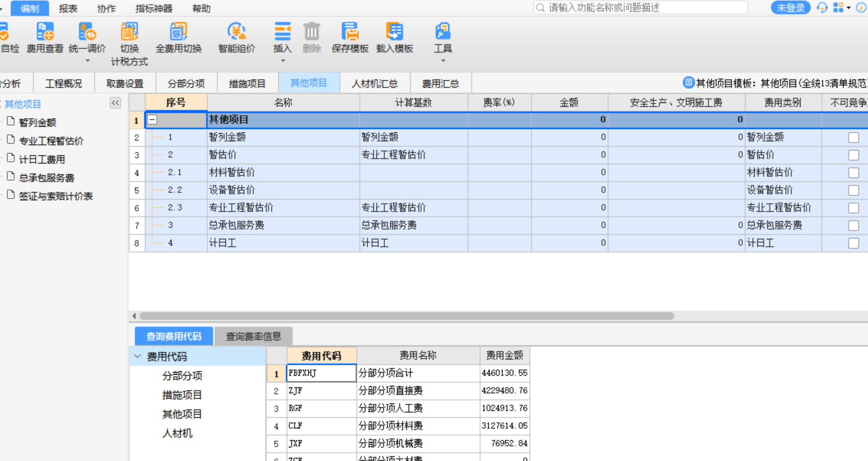Click the document icon beside 总承包服务费
868x461 pixels.
point(11,176)
